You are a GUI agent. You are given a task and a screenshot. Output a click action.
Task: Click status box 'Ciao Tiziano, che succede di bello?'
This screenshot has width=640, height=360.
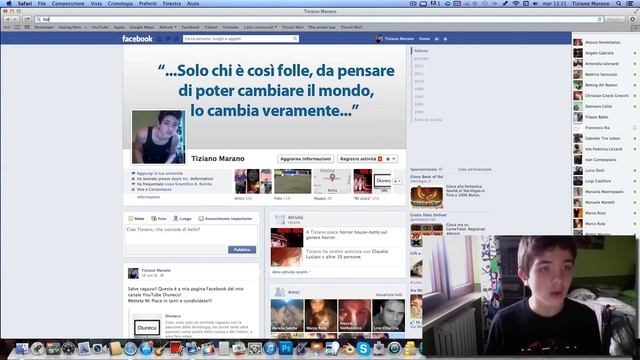(191, 235)
